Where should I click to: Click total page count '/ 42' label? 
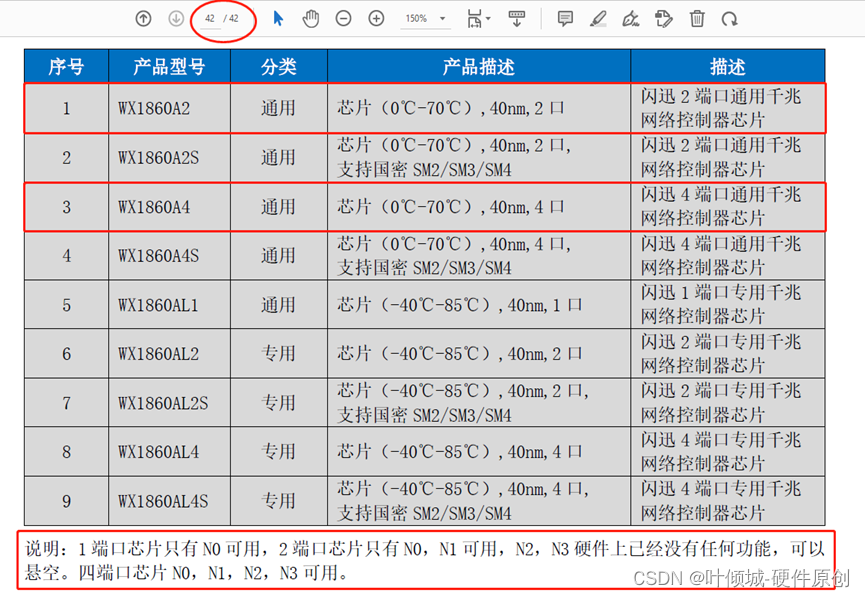click(231, 19)
